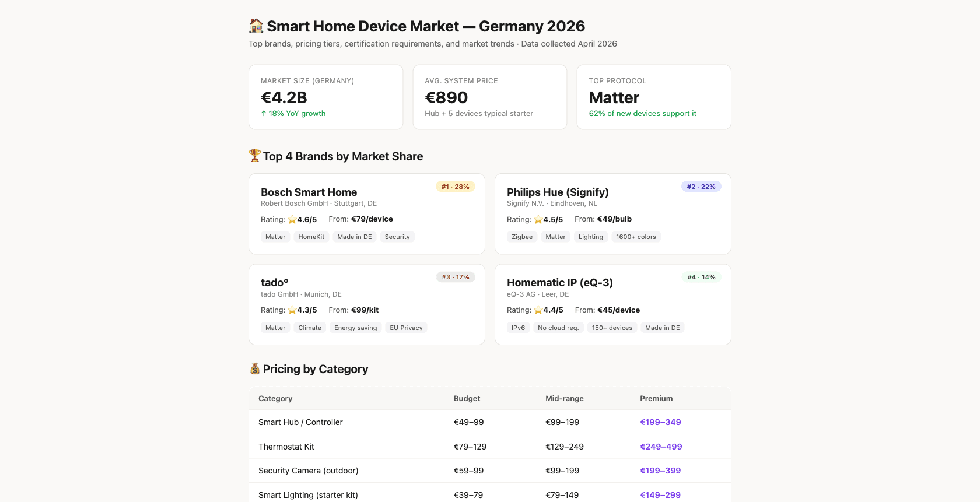Image resolution: width=980 pixels, height=502 pixels.
Task: Click Security Camera budget price €59–99
Action: (469, 471)
